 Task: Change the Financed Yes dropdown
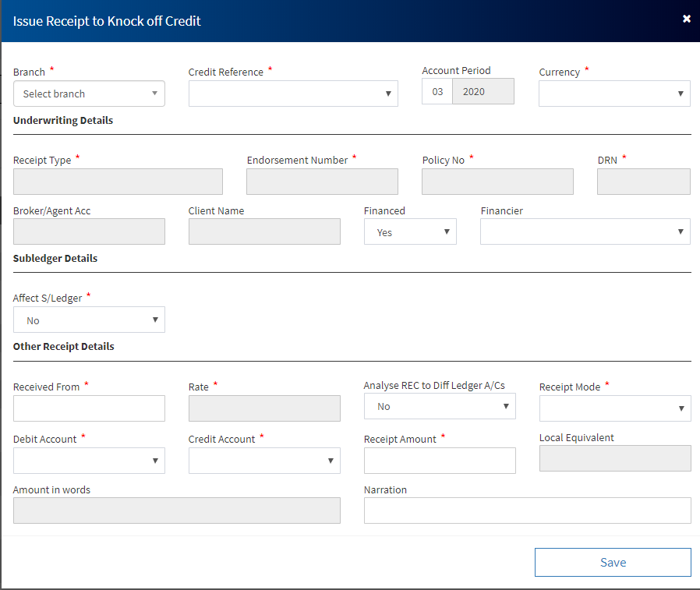[x=410, y=232]
